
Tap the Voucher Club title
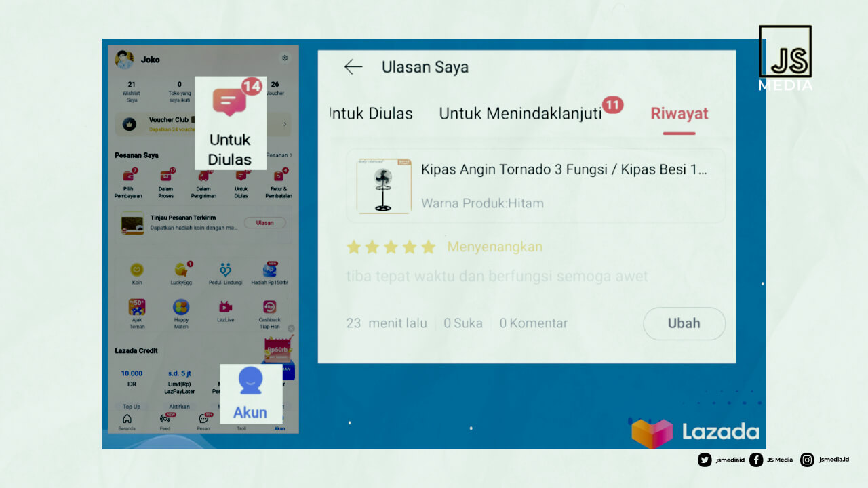point(169,120)
